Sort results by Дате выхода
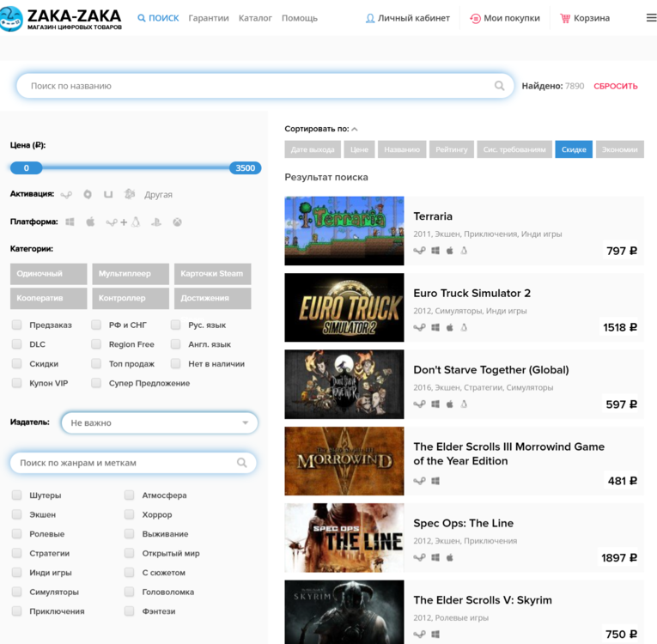The height and width of the screenshot is (644, 657). (313, 149)
